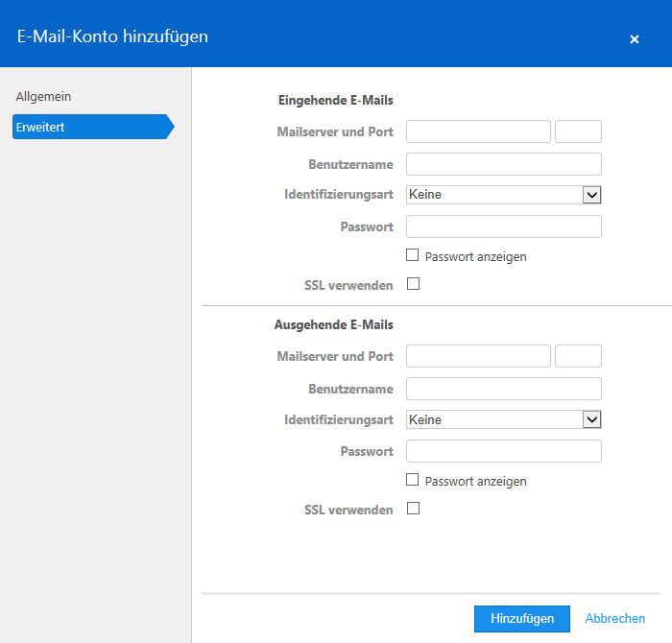
Task: Click the Hinzufügen button
Action: [522, 619]
